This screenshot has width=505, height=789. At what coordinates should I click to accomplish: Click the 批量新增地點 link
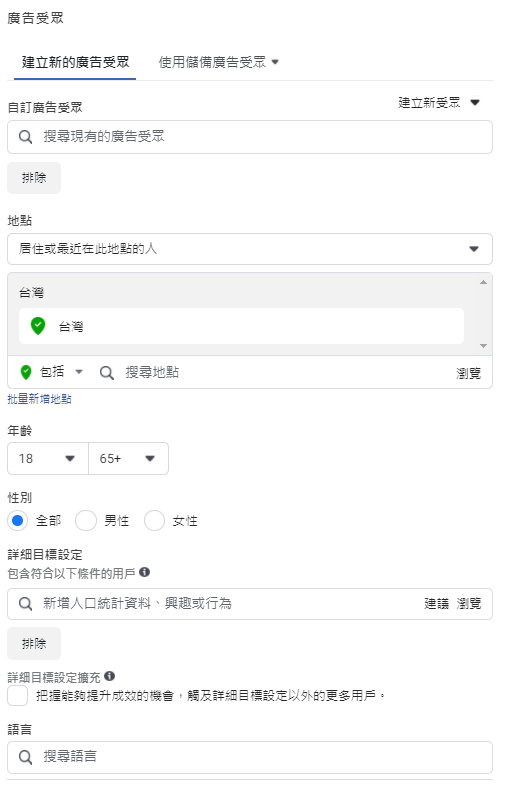[39, 399]
